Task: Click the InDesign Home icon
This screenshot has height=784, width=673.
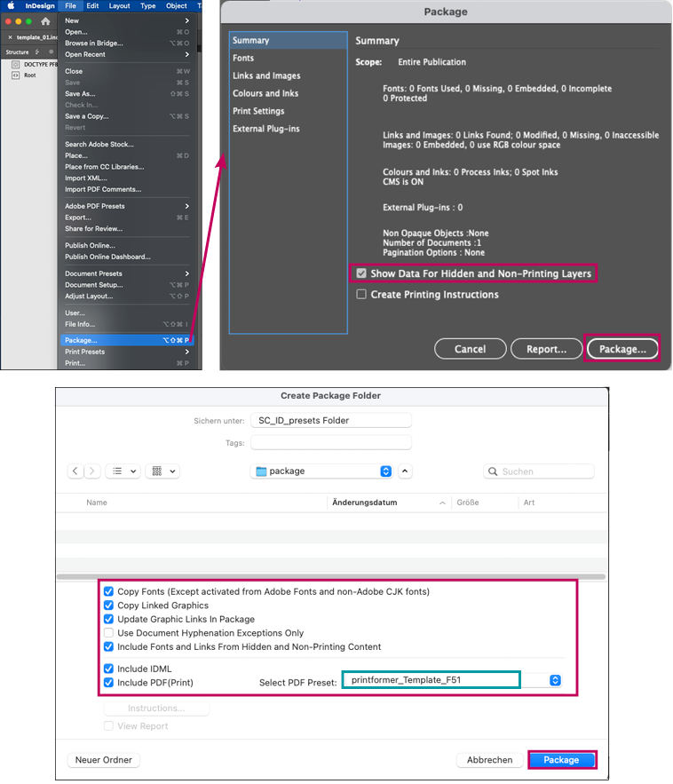Action: [x=45, y=21]
